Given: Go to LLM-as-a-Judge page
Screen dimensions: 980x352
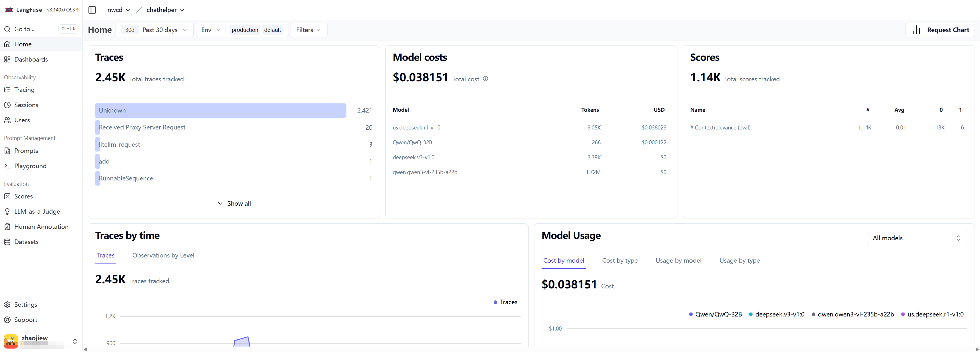Looking at the screenshot, I should (37, 211).
